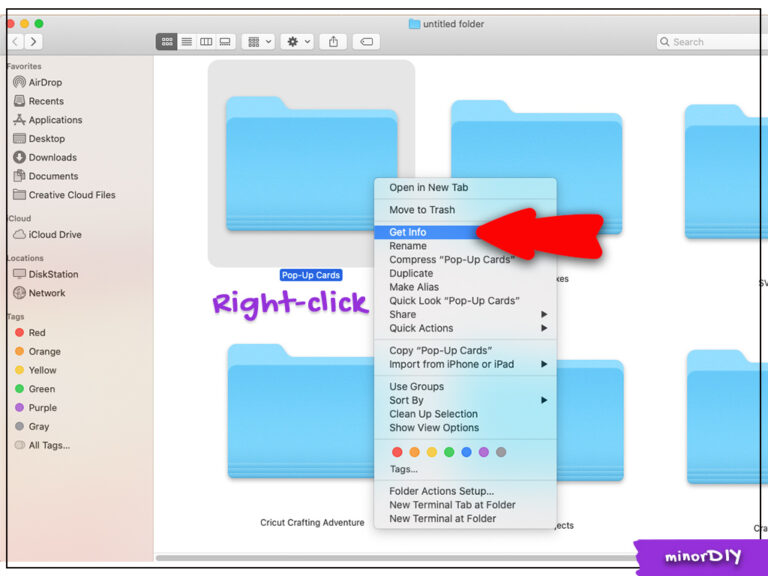The height and width of the screenshot is (576, 768).
Task: Choose Duplicate in context menu
Action: click(465, 273)
